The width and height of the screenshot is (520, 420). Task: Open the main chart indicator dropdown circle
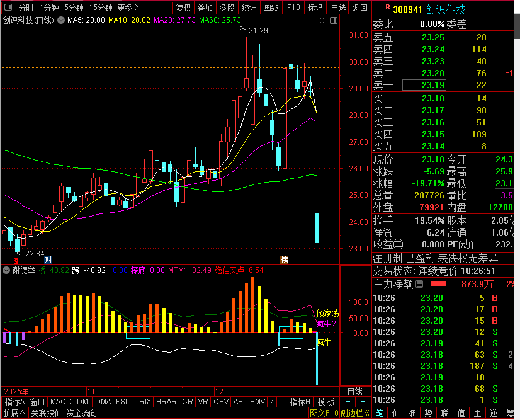point(61,20)
